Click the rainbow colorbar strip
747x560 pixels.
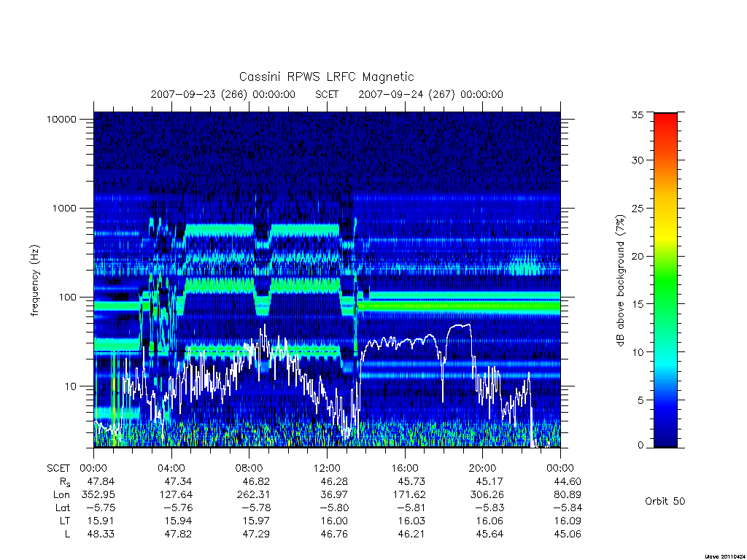(x=665, y=280)
